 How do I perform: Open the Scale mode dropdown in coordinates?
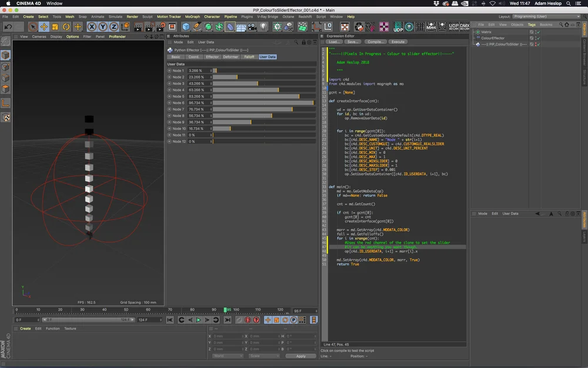tap(263, 356)
